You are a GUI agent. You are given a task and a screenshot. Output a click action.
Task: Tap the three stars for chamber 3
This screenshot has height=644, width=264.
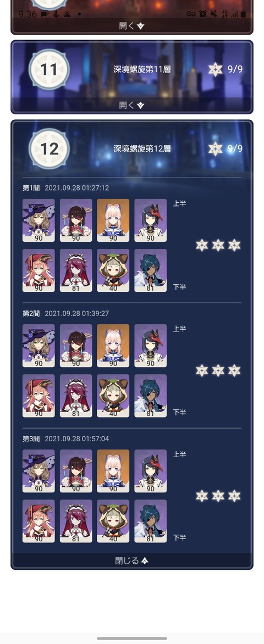218,496
